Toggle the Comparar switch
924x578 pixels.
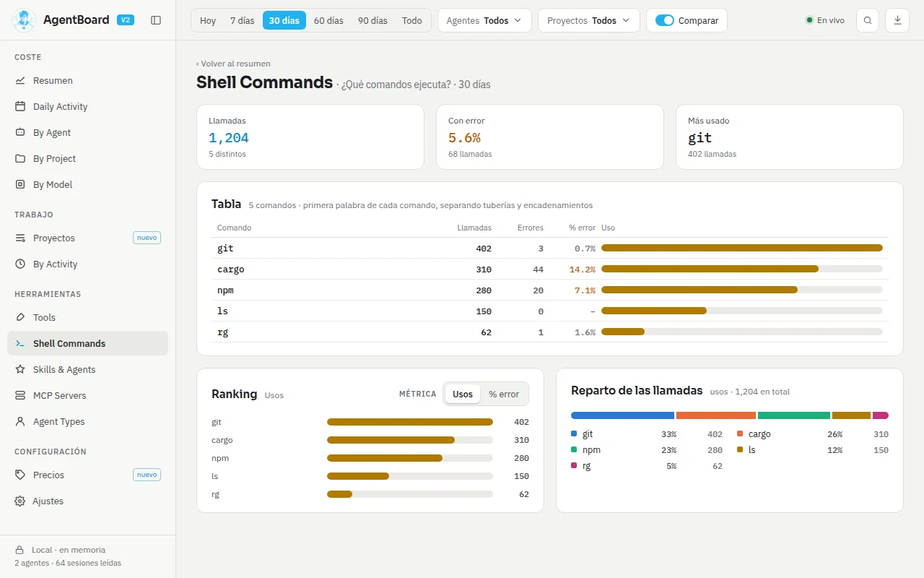click(664, 20)
